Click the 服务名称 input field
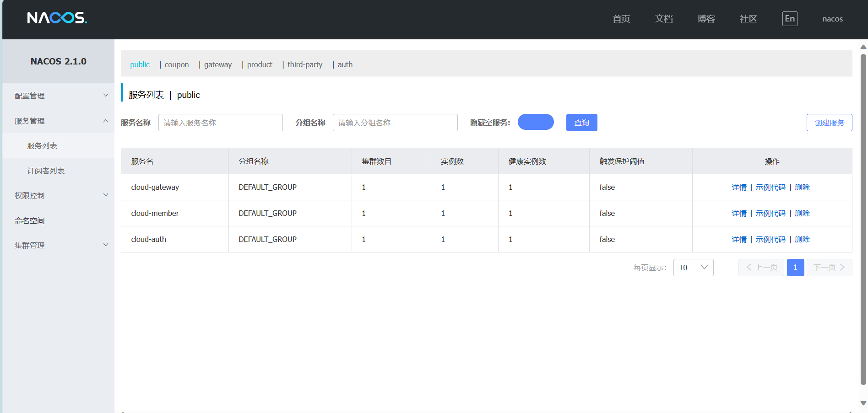The width and height of the screenshot is (868, 413). [220, 122]
